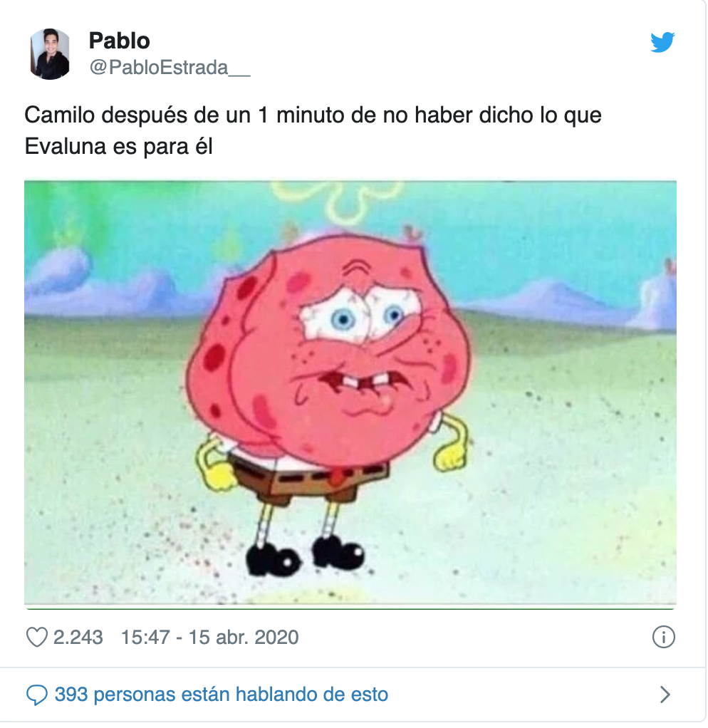
Task: Click the tweet text starting 'Camilo después'
Action: coord(313,130)
